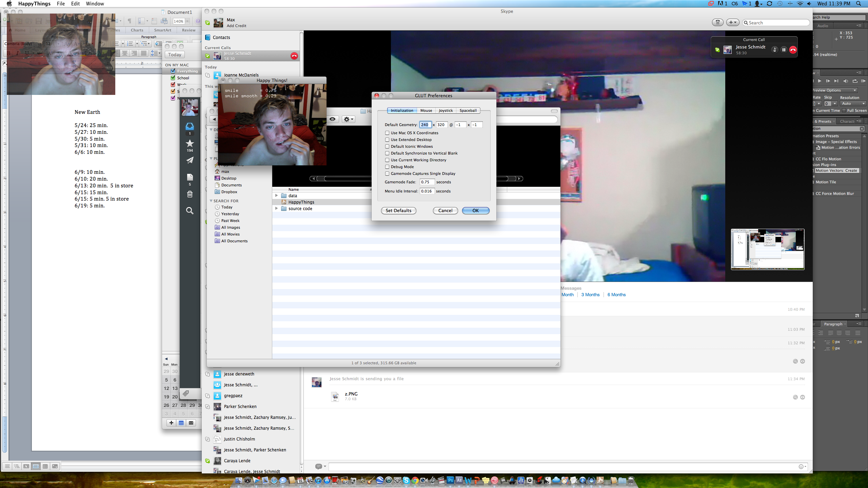End the Jesse Schmidt call in Current Call panel

pyautogui.click(x=793, y=50)
